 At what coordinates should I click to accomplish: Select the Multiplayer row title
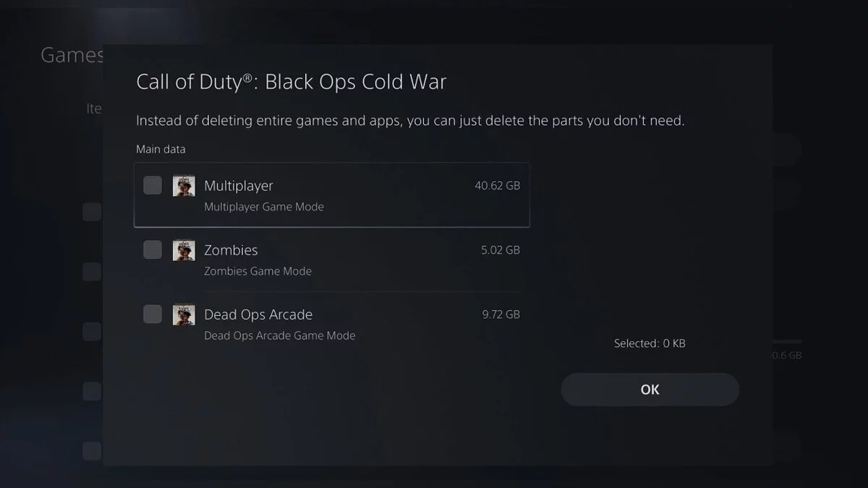239,186
